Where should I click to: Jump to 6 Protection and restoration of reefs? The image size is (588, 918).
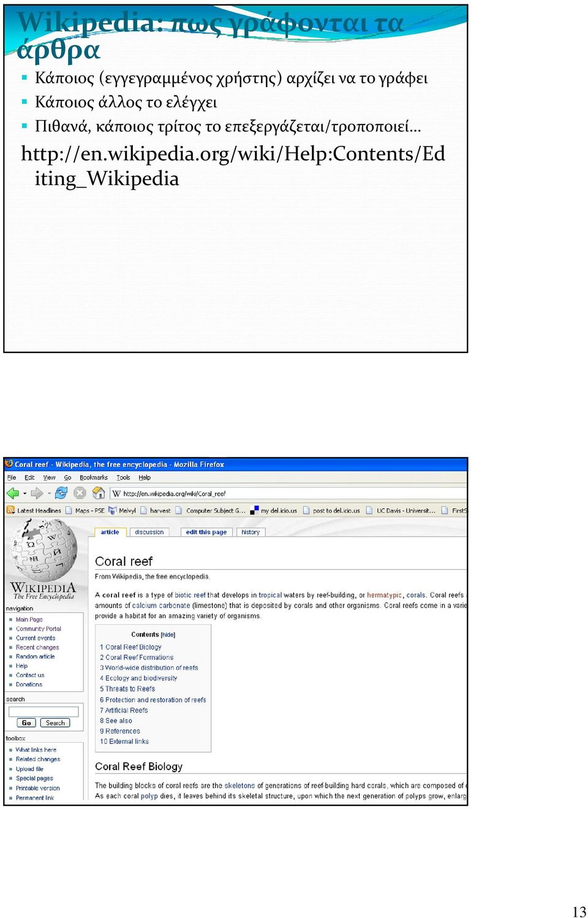click(153, 700)
